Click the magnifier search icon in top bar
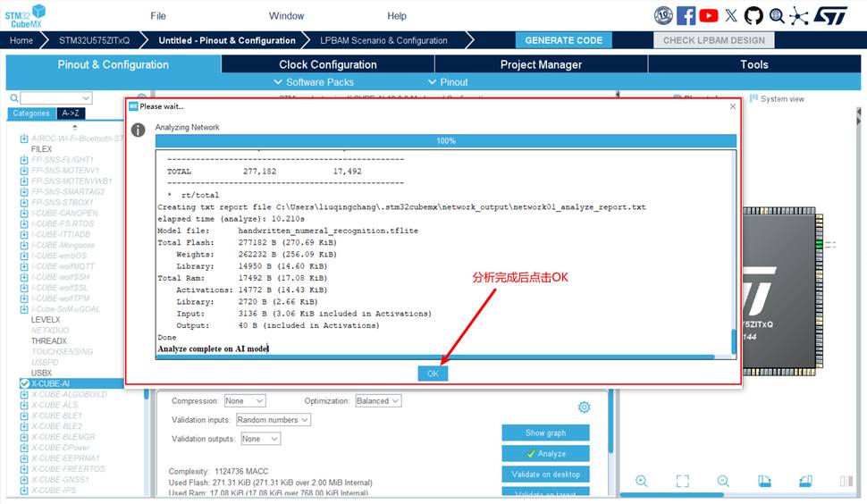867x504 pixels. click(777, 15)
